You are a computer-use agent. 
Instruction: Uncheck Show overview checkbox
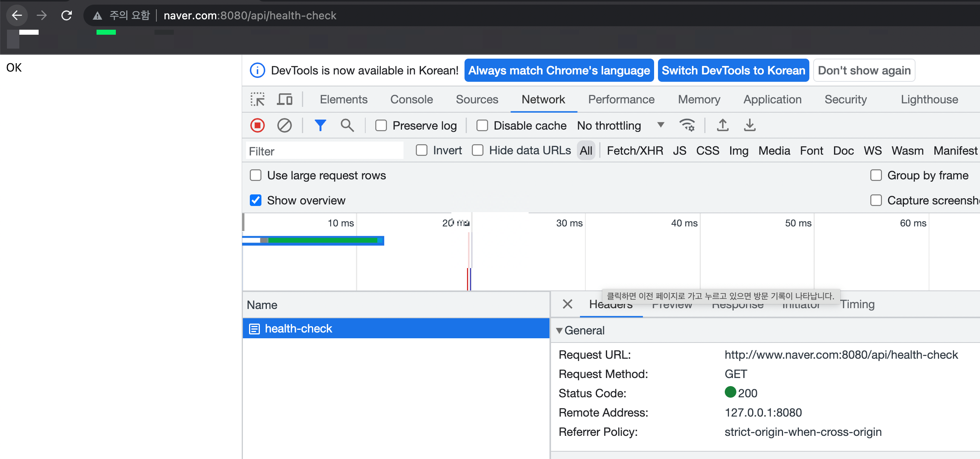(x=256, y=200)
